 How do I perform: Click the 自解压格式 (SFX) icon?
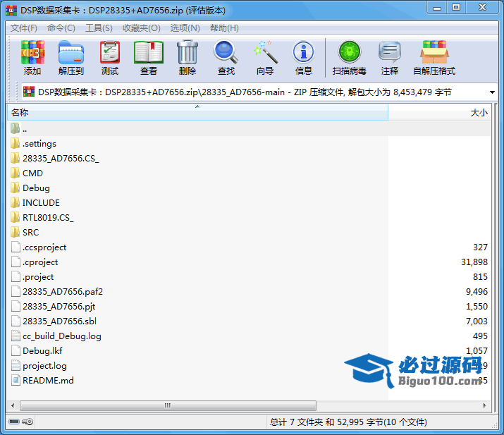pyautogui.click(x=434, y=53)
